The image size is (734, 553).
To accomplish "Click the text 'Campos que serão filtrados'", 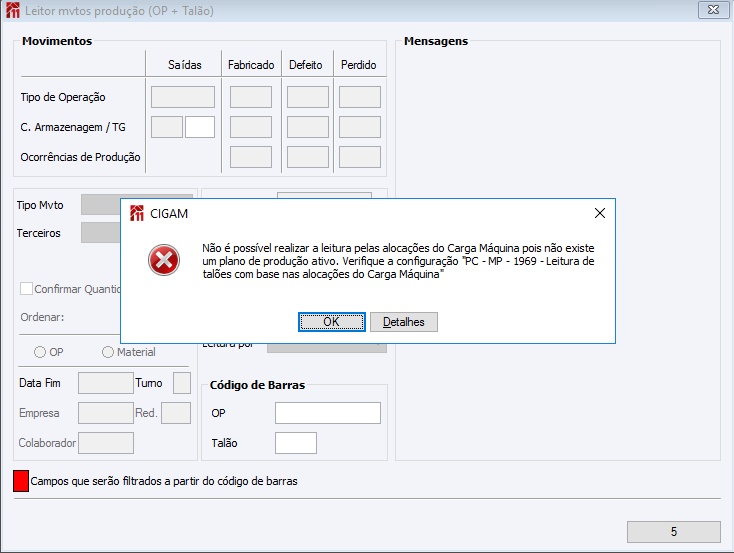I will tap(95, 481).
